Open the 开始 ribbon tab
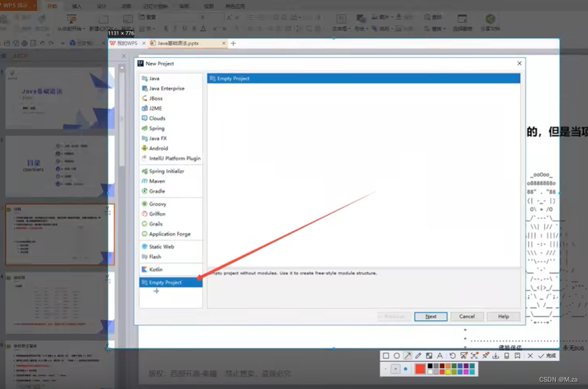This screenshot has width=588, height=389. 52,6
